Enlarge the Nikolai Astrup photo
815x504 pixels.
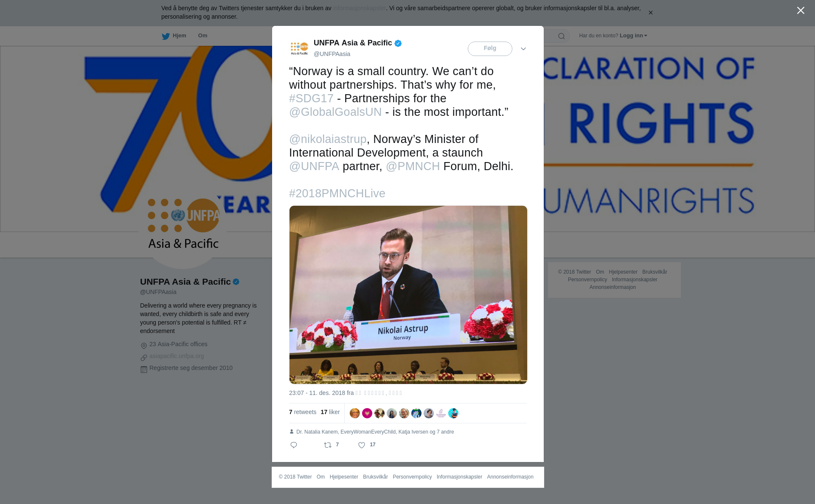408,295
